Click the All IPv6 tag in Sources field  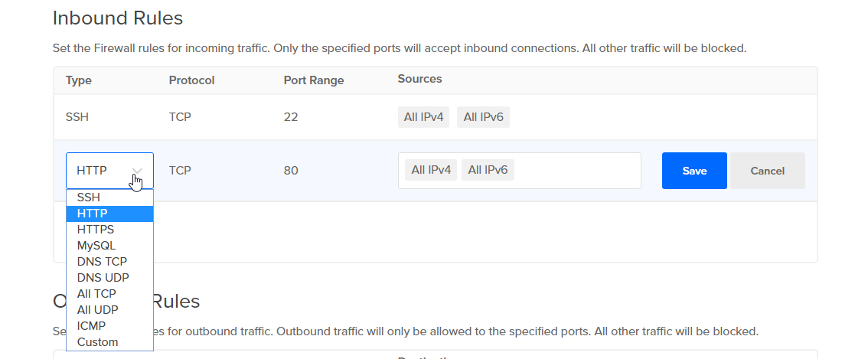pyautogui.click(x=488, y=170)
